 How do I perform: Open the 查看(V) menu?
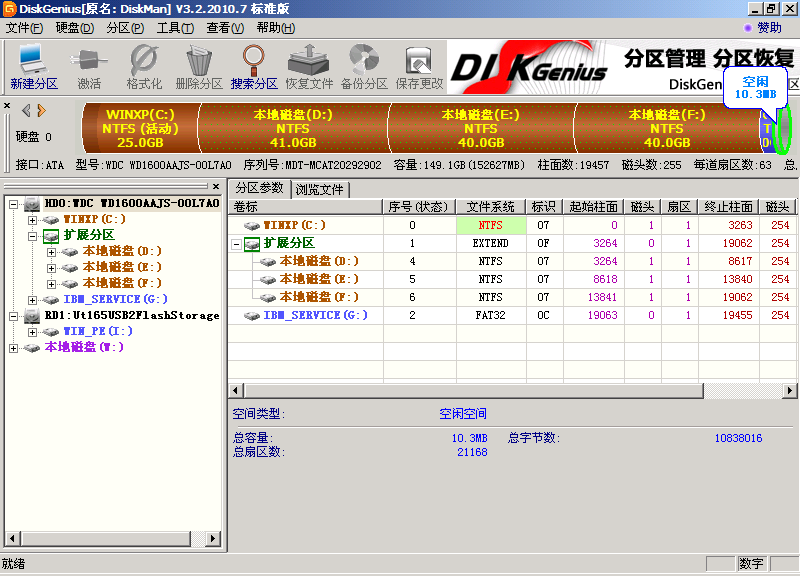225,28
